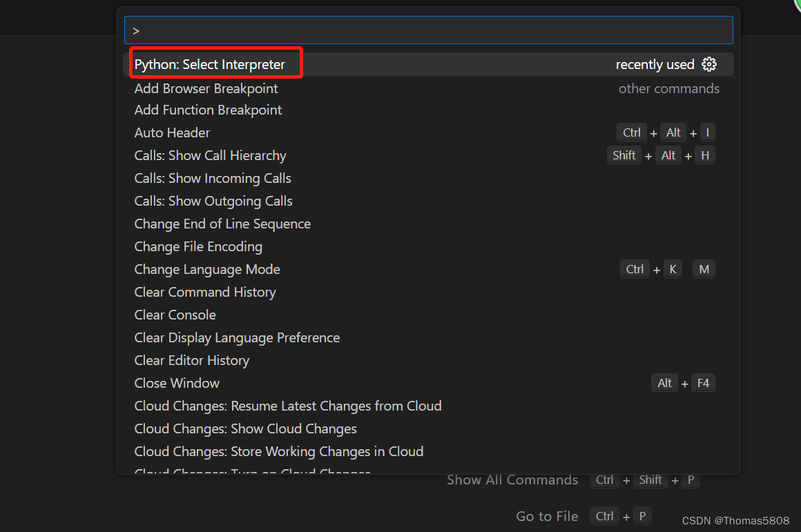Select Clear Editor History
This screenshot has width=801, height=532.
[x=191, y=360]
